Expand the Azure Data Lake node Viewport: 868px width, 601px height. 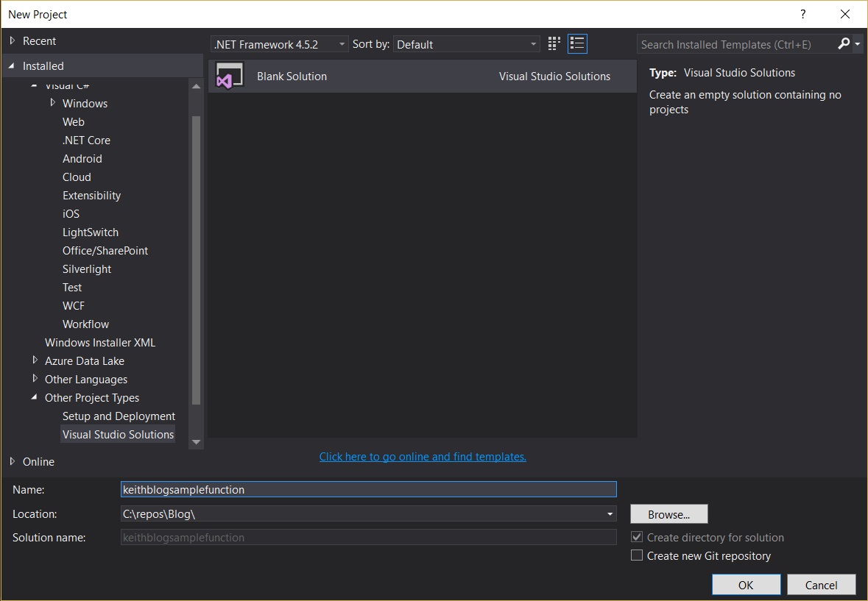(x=35, y=360)
